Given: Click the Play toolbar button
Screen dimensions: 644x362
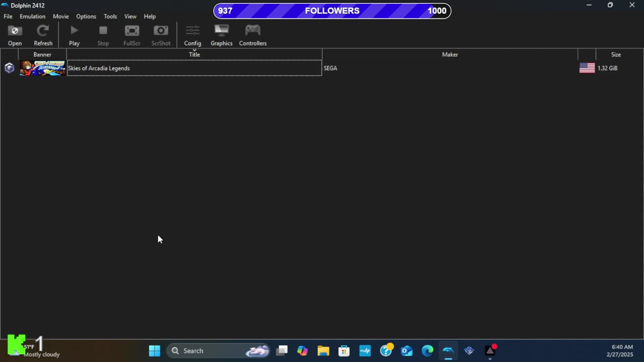Looking at the screenshot, I should (x=74, y=36).
